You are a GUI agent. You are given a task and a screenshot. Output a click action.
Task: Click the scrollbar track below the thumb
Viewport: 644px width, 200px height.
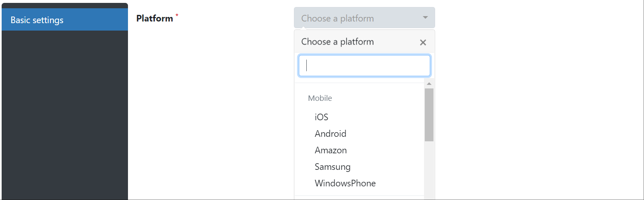(x=429, y=169)
